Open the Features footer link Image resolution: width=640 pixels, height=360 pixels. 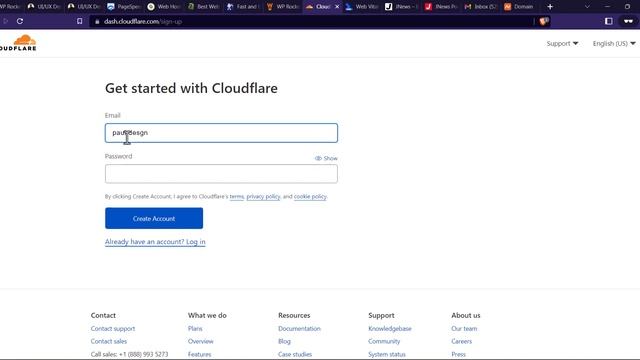(199, 354)
